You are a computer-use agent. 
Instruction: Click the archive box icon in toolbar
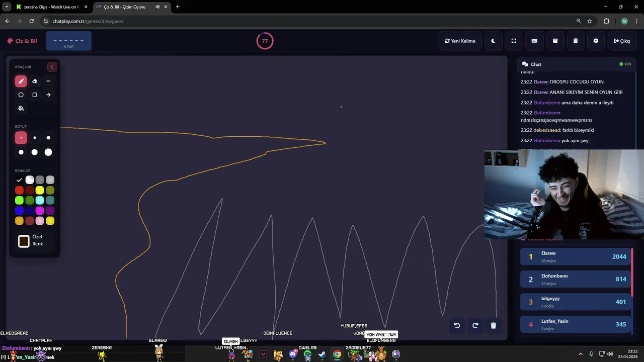555,41
